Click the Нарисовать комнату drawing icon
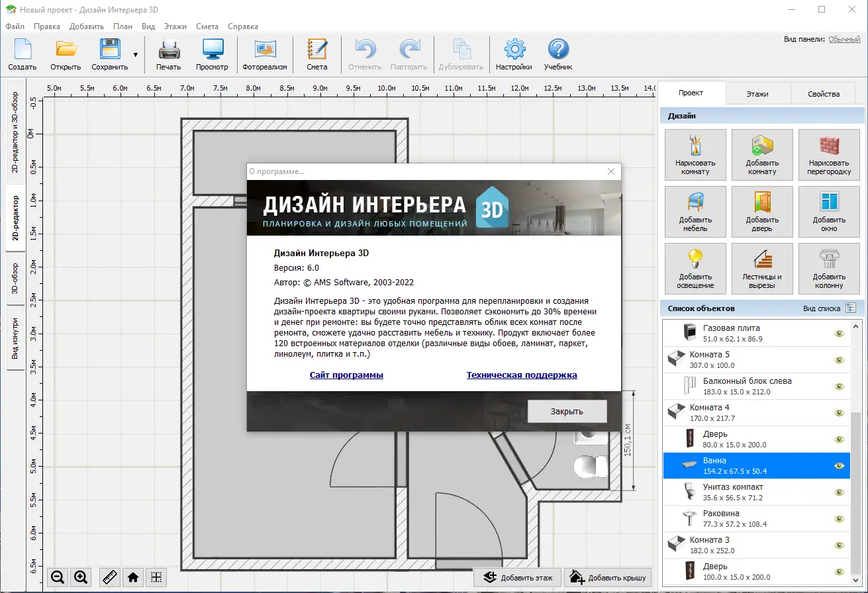This screenshot has height=593, width=868. point(695,154)
